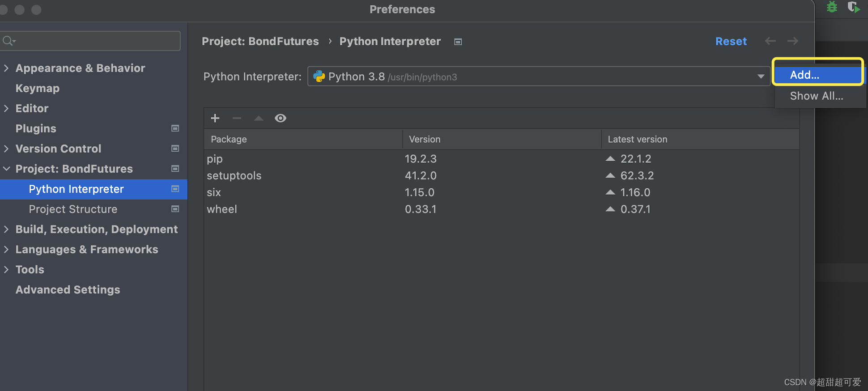Click Project: BondFutures breadcrumb
Image resolution: width=868 pixels, height=391 pixels.
(260, 41)
